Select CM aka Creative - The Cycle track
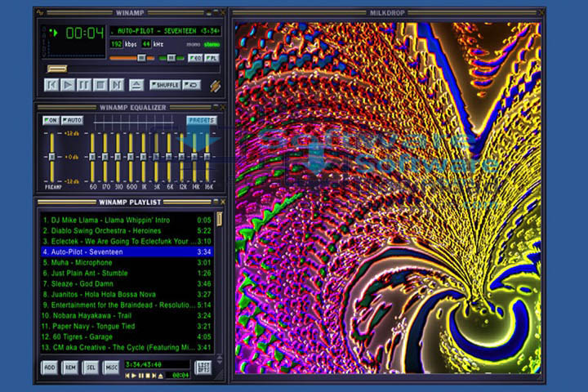588x392 pixels. click(127, 347)
